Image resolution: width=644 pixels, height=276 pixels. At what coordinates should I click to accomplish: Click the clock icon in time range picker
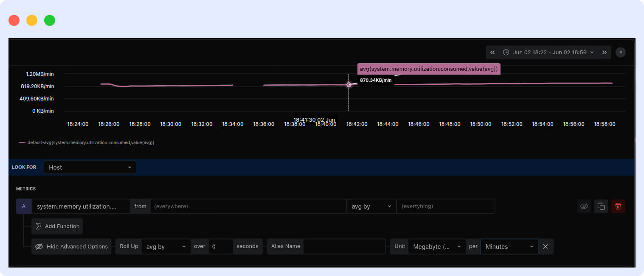click(506, 53)
